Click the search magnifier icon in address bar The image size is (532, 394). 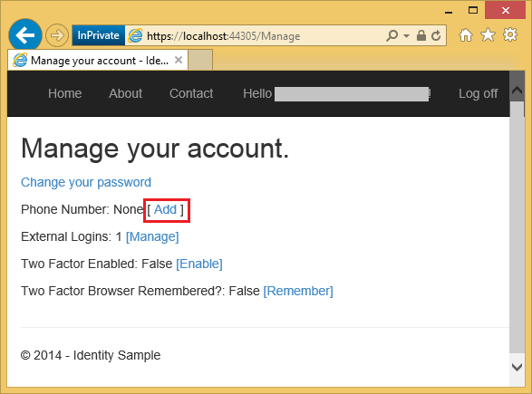coord(392,35)
